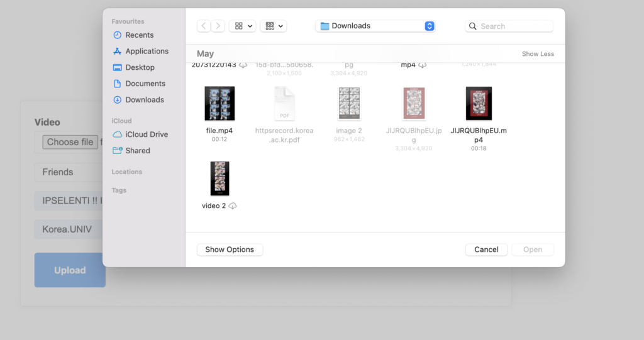Go forward with the right chevron button
The image size is (644, 340).
click(x=218, y=26)
